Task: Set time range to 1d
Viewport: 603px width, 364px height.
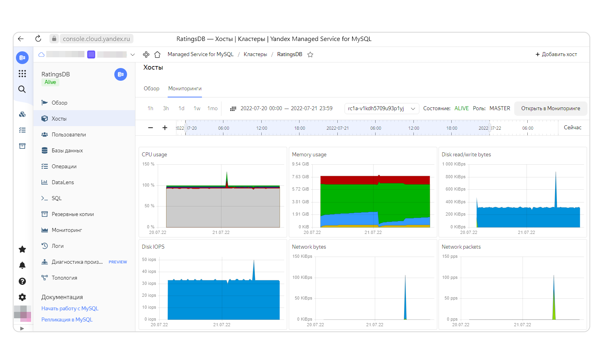Action: click(181, 109)
